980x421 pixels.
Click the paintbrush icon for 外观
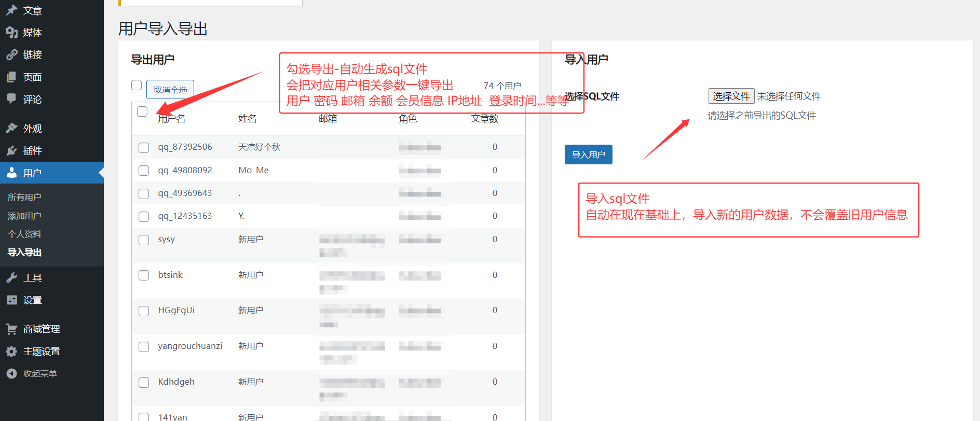pos(11,128)
